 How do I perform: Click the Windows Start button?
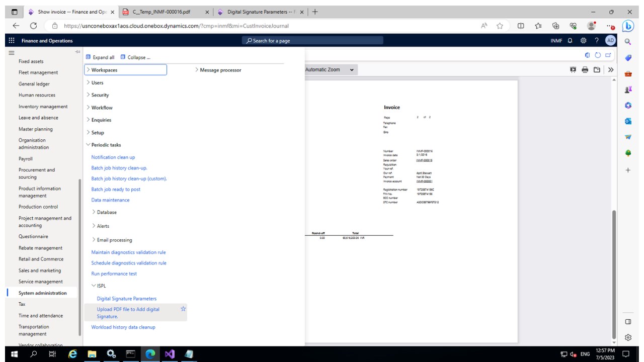click(14, 354)
